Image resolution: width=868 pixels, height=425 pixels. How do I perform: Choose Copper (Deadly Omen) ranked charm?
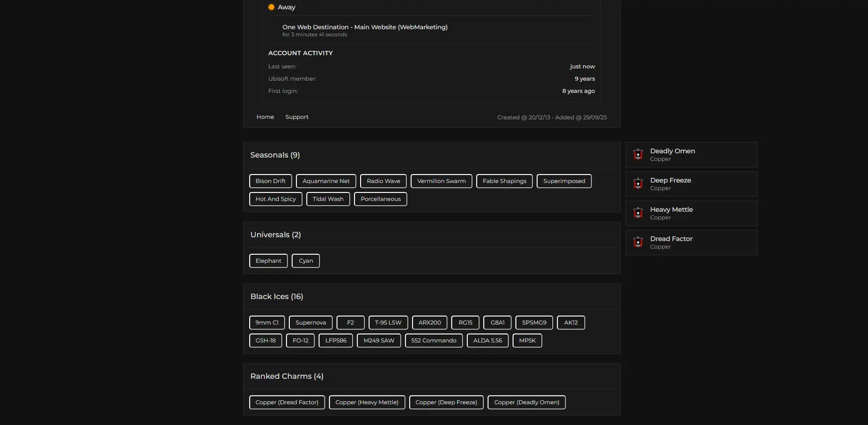click(x=526, y=402)
